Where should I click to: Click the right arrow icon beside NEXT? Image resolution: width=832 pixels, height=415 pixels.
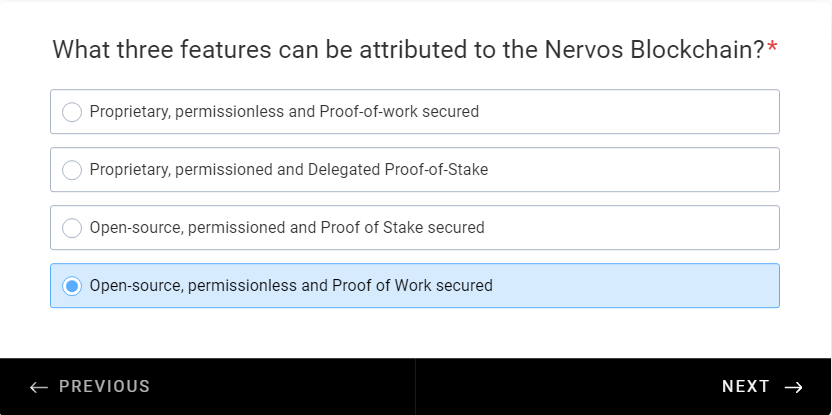click(x=793, y=387)
